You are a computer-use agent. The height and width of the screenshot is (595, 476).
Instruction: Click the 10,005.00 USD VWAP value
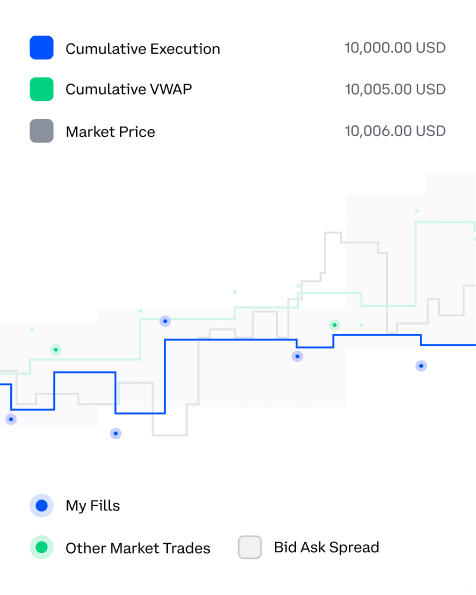[x=395, y=90]
